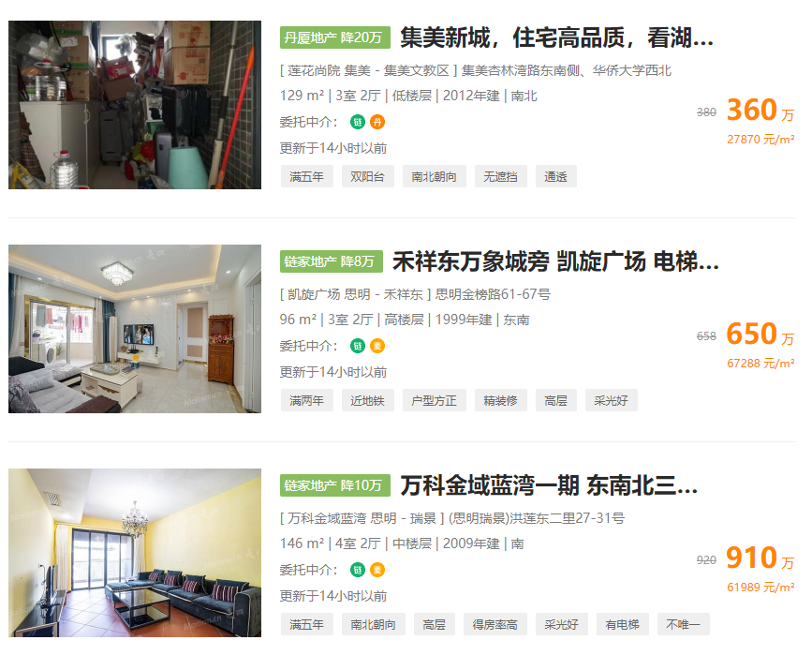812x655 pixels.
Task: Open the 万科金域蓝湾一期 listing title
Action: pyautogui.click(x=549, y=485)
